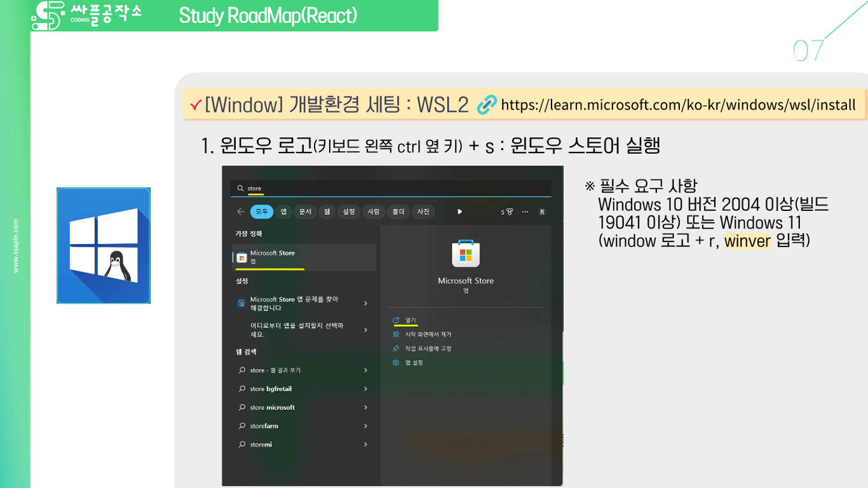
Task: Select the 폴더 (Folders) filter tab
Action: [398, 212]
